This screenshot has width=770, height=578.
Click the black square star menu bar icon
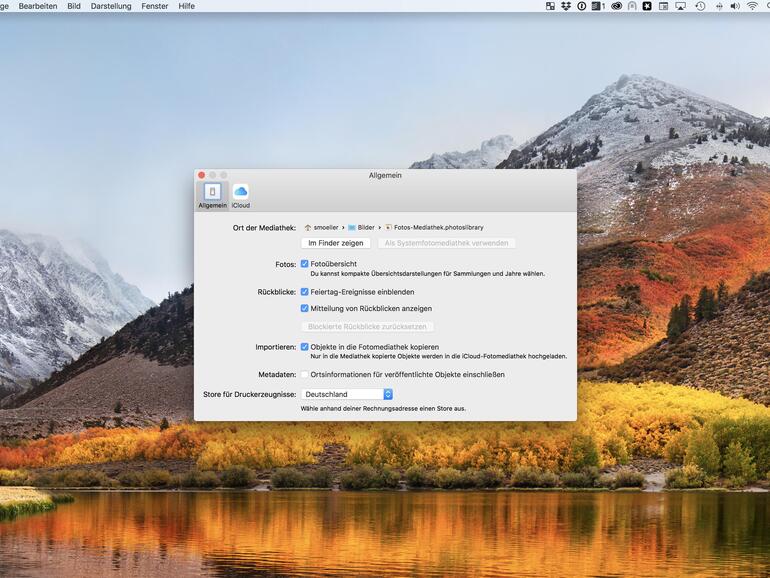[647, 6]
